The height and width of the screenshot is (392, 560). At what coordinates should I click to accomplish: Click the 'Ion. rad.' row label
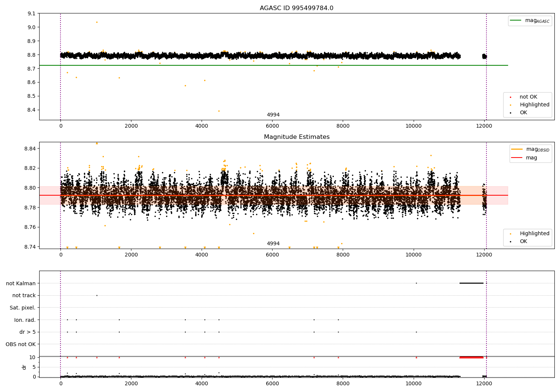[x=25, y=320]
